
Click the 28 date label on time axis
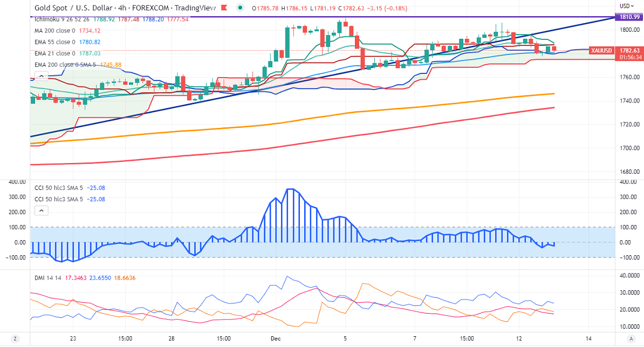172,339
